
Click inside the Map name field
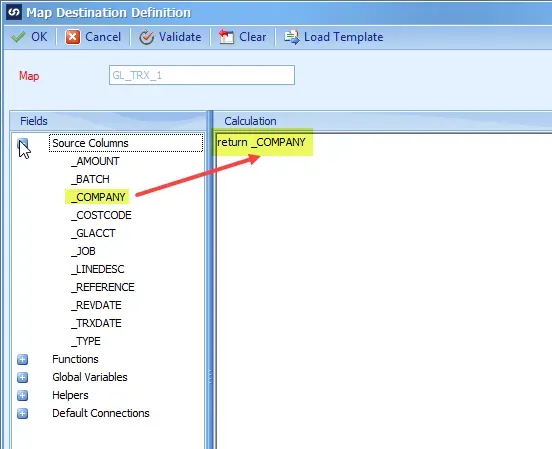202,75
